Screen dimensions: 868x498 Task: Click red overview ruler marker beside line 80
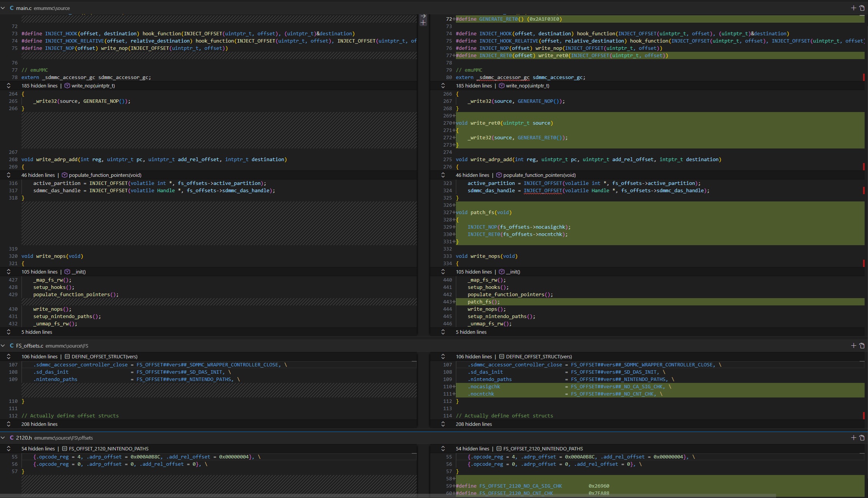[863, 77]
